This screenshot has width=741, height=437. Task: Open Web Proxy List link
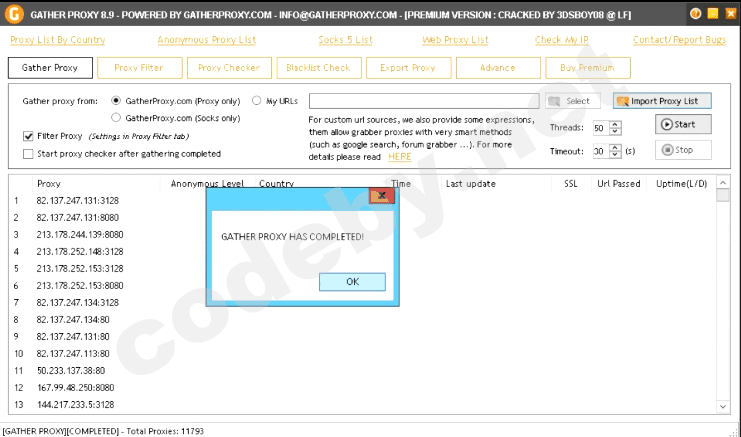tap(455, 40)
